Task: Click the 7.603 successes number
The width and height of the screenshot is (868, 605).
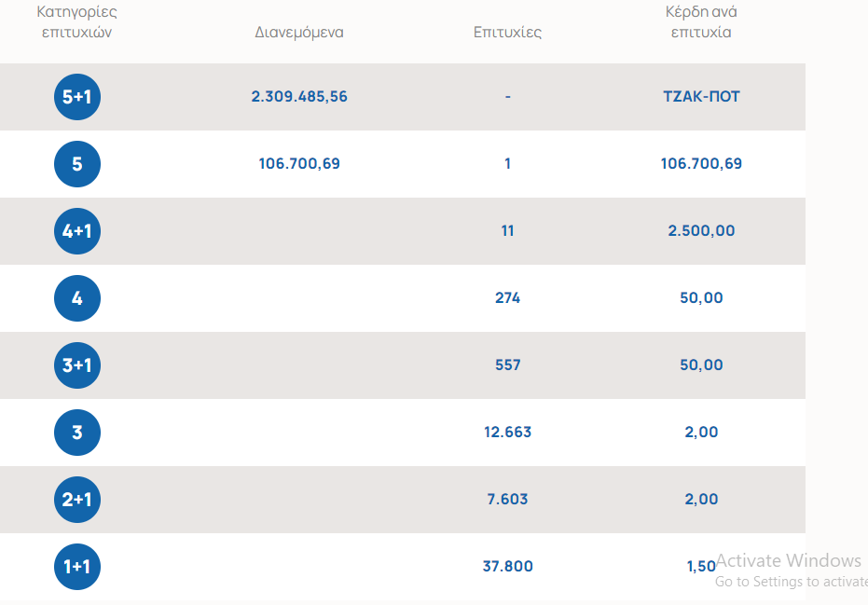Action: [507, 500]
